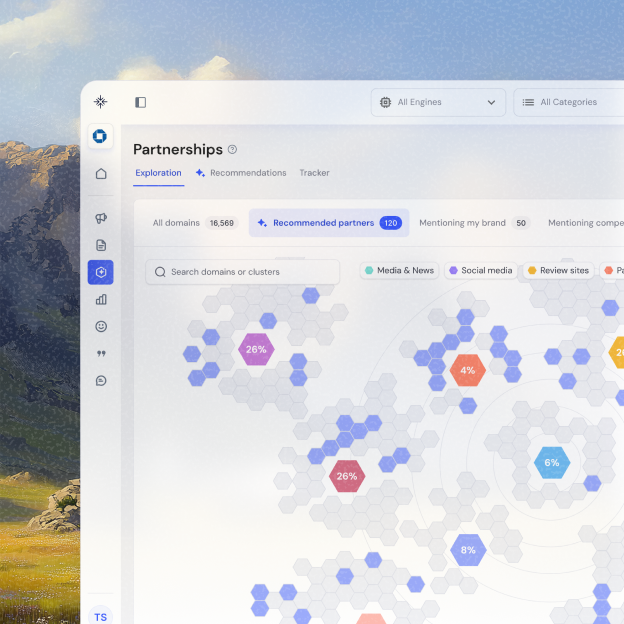Click the purple Social media color dot

point(453,270)
